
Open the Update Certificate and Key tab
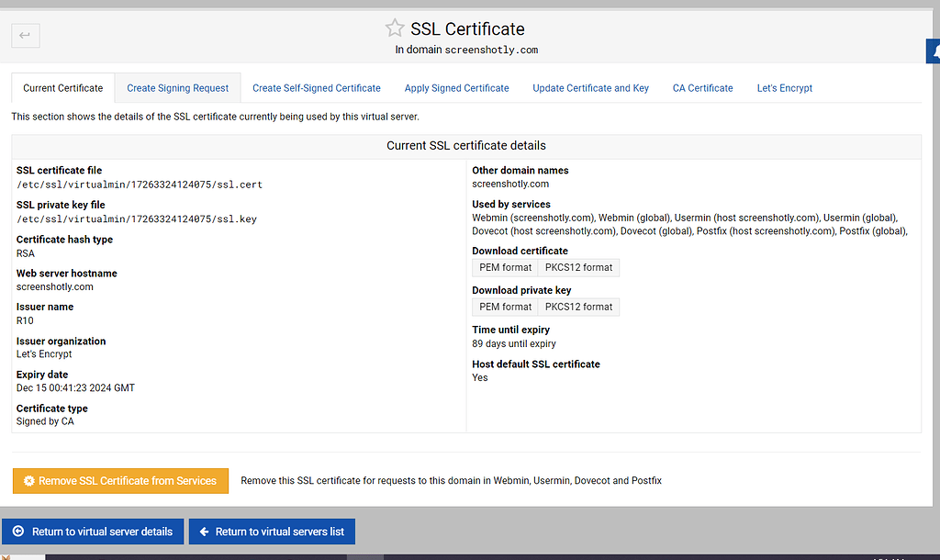590,88
